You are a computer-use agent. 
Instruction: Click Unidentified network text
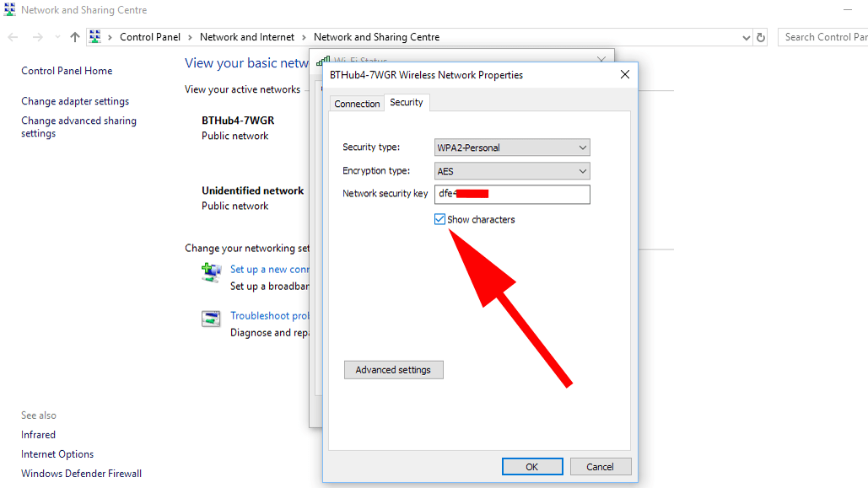point(253,190)
